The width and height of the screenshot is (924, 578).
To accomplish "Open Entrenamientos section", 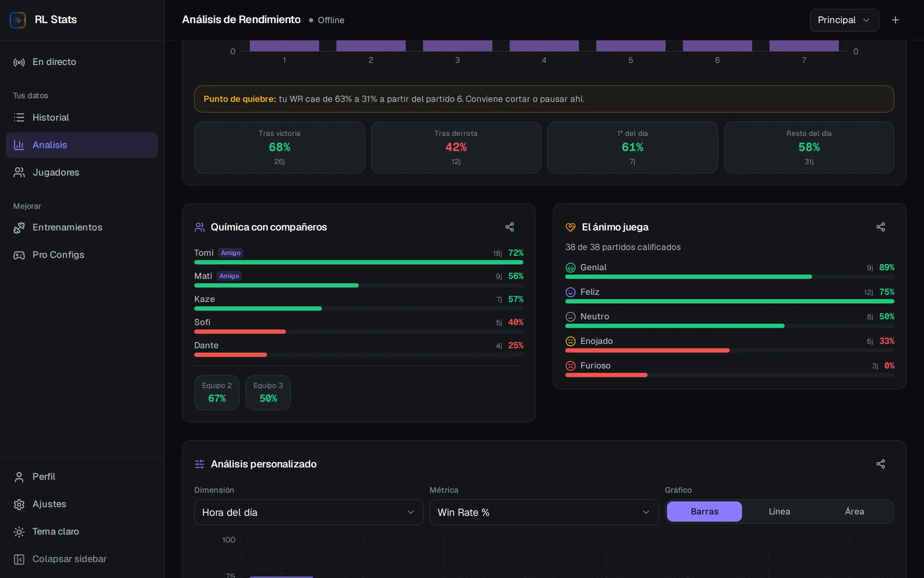I will coord(82,227).
